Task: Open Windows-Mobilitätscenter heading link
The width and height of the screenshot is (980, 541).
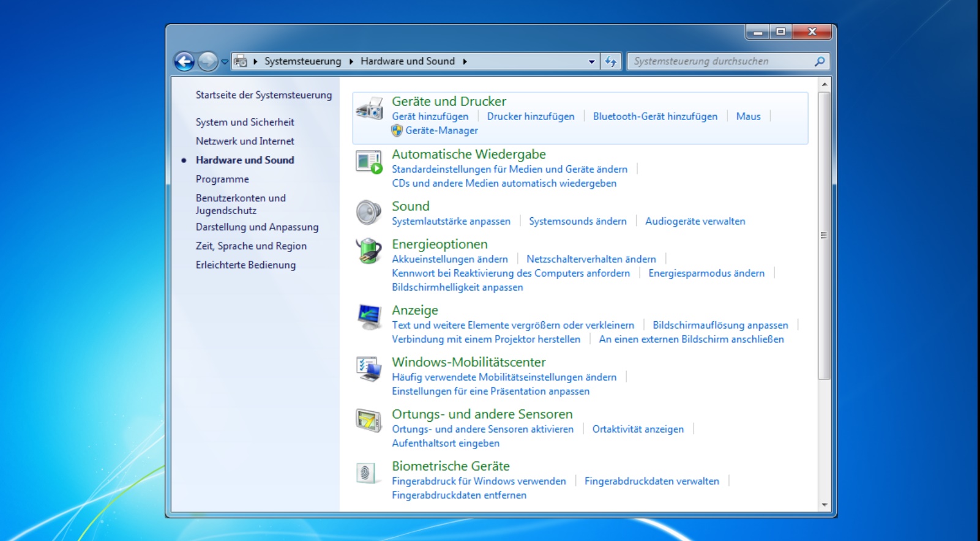Action: pyautogui.click(x=469, y=362)
